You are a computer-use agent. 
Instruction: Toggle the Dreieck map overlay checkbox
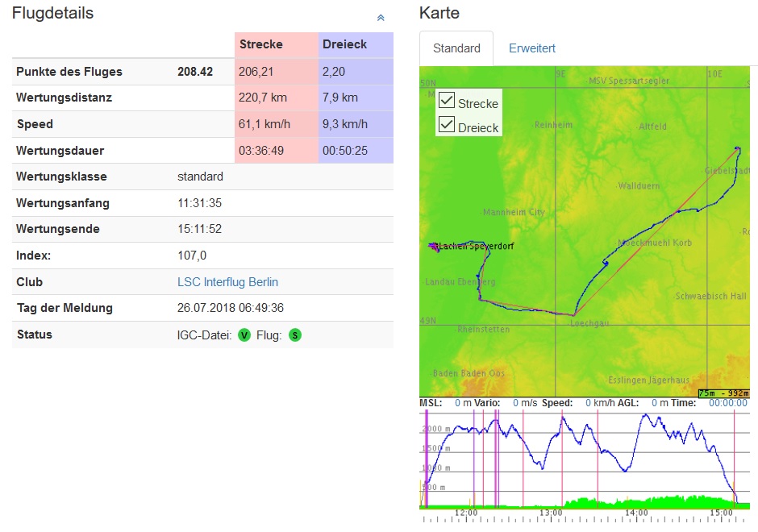447,126
